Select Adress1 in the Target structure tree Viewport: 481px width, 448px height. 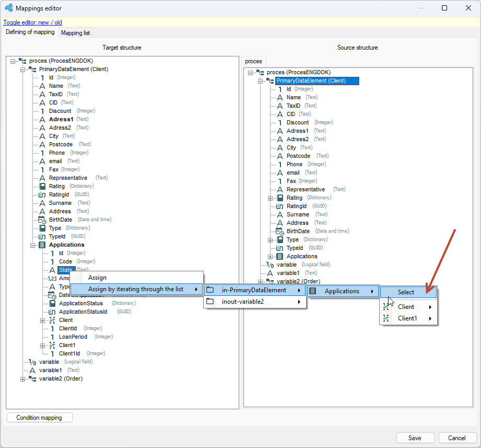(x=61, y=119)
